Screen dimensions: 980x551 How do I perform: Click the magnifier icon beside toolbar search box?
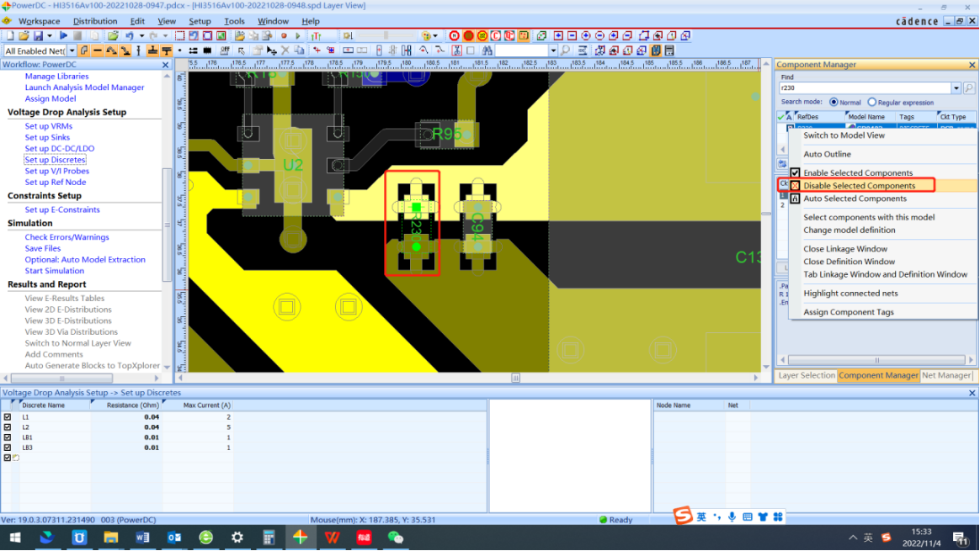click(565, 50)
